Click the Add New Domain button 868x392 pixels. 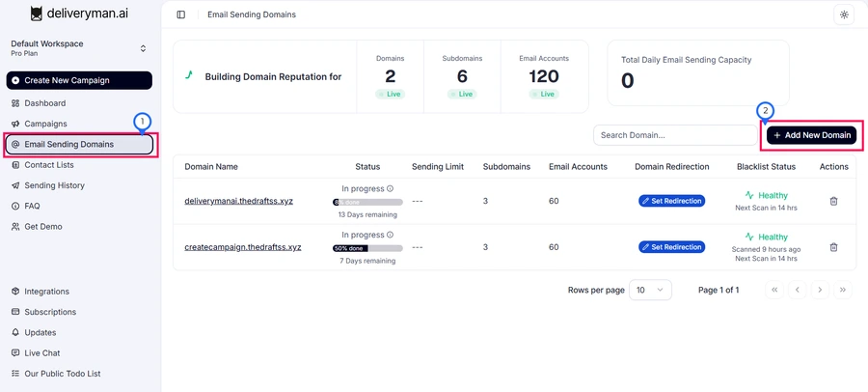tap(811, 135)
